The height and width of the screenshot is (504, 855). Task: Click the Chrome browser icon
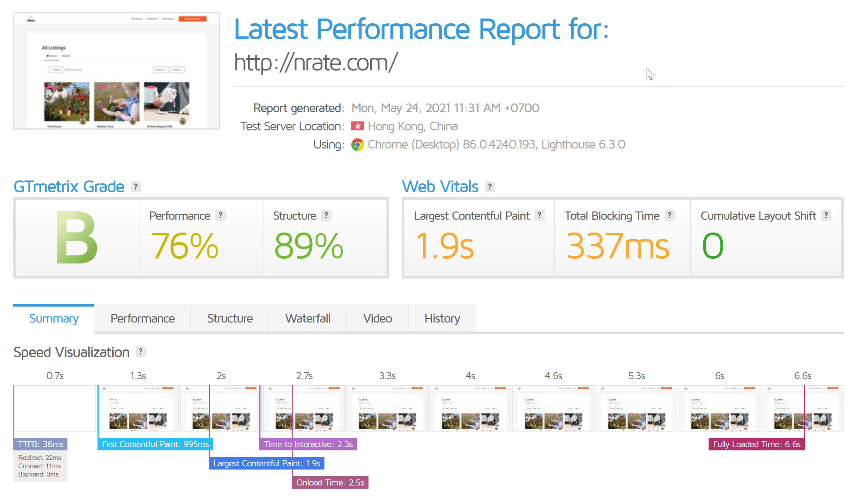click(x=357, y=145)
